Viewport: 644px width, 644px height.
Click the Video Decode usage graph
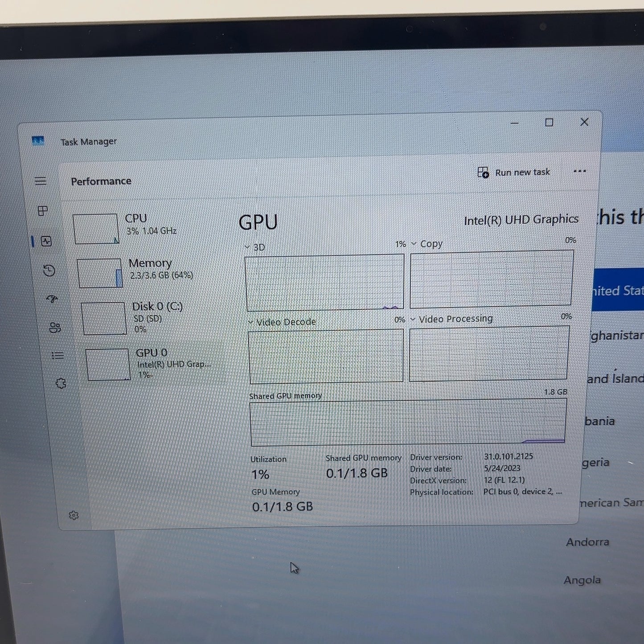(x=326, y=356)
